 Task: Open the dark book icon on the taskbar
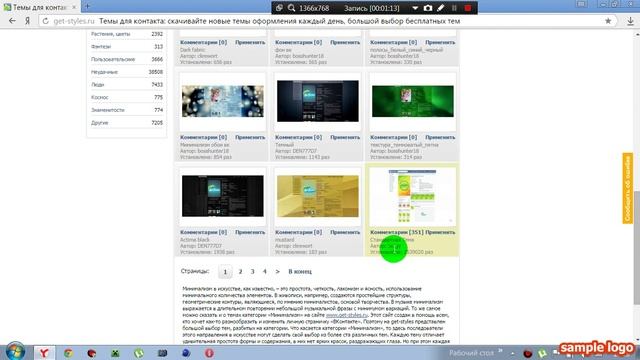[162, 353]
